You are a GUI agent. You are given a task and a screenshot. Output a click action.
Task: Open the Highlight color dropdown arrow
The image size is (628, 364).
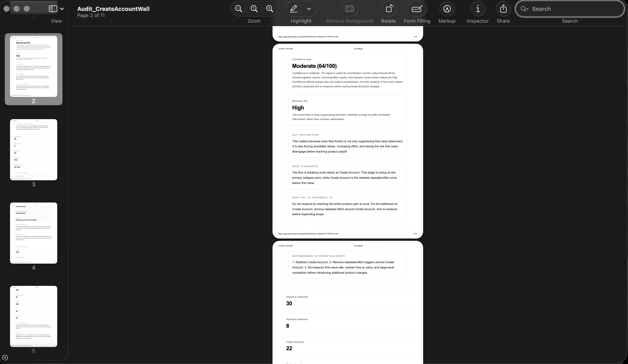[309, 9]
